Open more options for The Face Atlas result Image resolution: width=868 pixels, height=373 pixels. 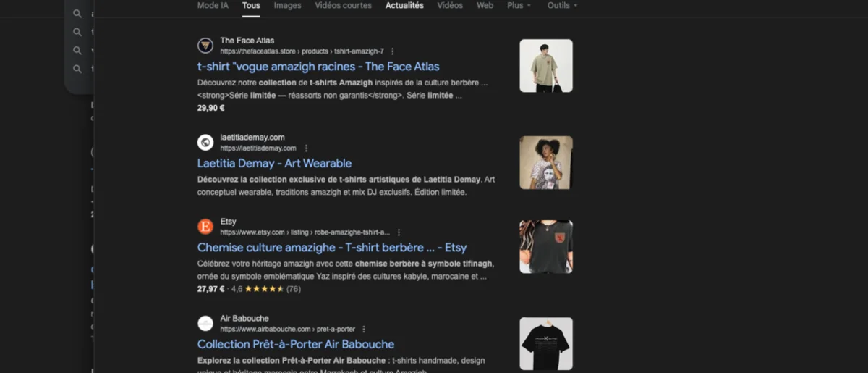[393, 51]
